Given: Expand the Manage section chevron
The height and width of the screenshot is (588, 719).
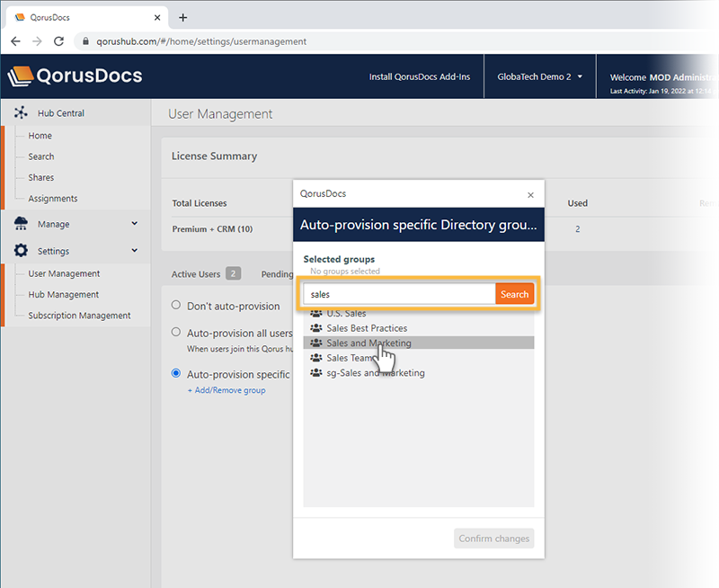Looking at the screenshot, I should (134, 224).
